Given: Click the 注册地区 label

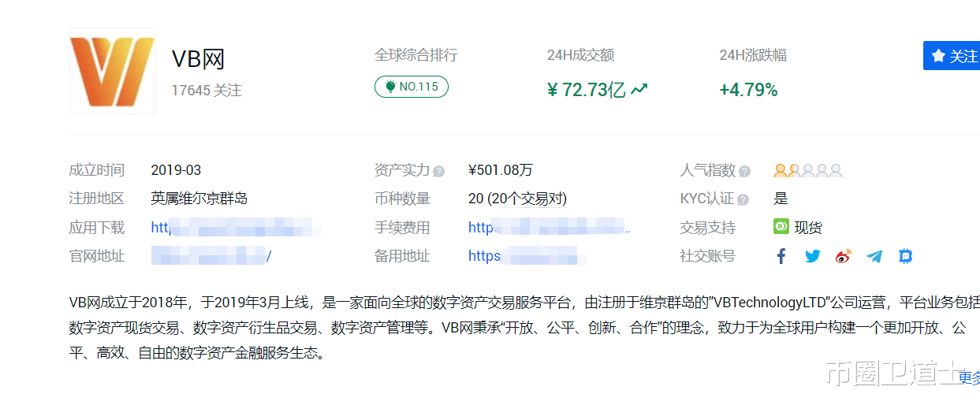Looking at the screenshot, I should pos(97,199).
